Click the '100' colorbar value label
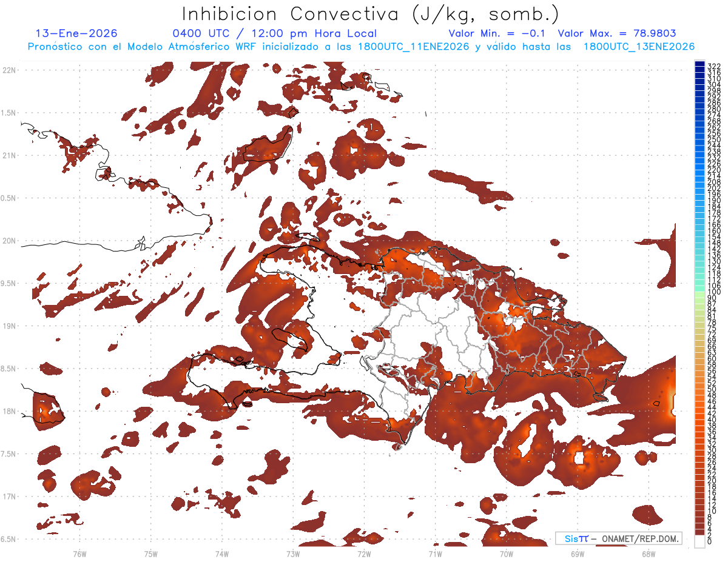 [x=714, y=292]
